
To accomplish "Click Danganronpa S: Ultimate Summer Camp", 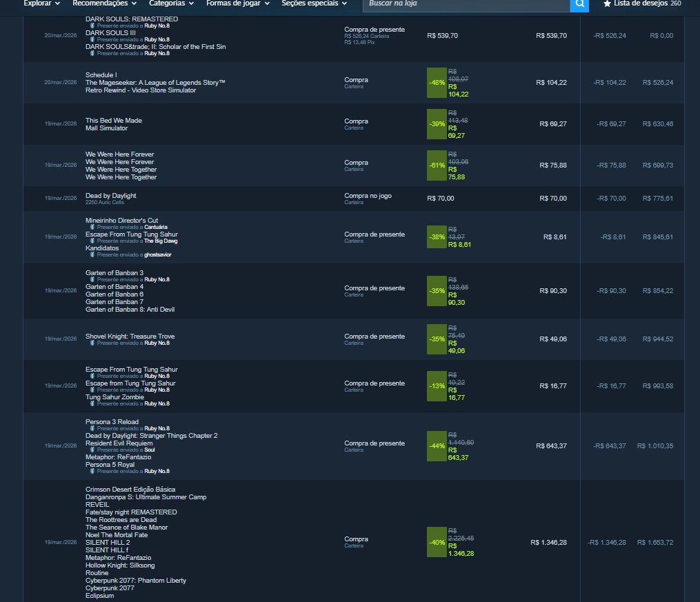I will pos(146,497).
